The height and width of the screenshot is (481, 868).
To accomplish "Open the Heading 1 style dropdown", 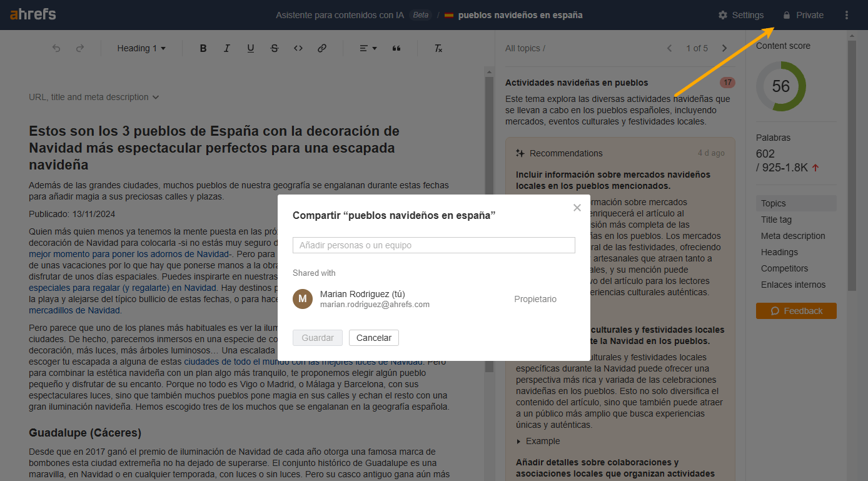I will pos(141,48).
